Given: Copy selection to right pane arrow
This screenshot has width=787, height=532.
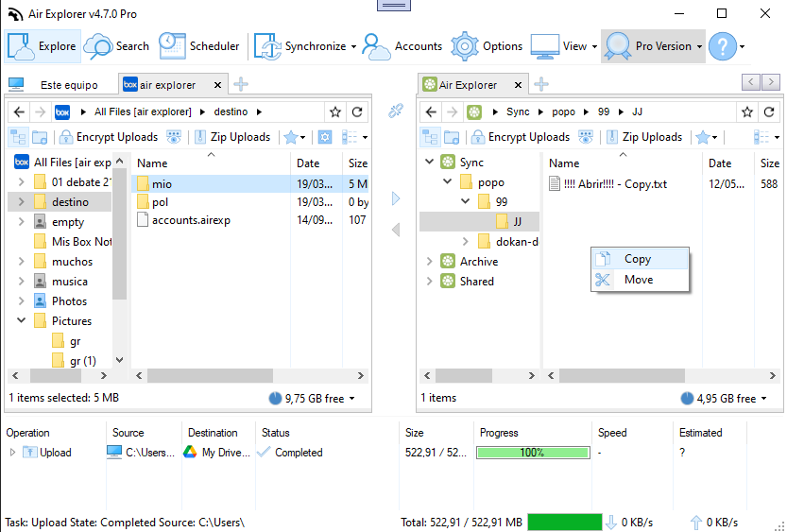Looking at the screenshot, I should pyautogui.click(x=396, y=198).
